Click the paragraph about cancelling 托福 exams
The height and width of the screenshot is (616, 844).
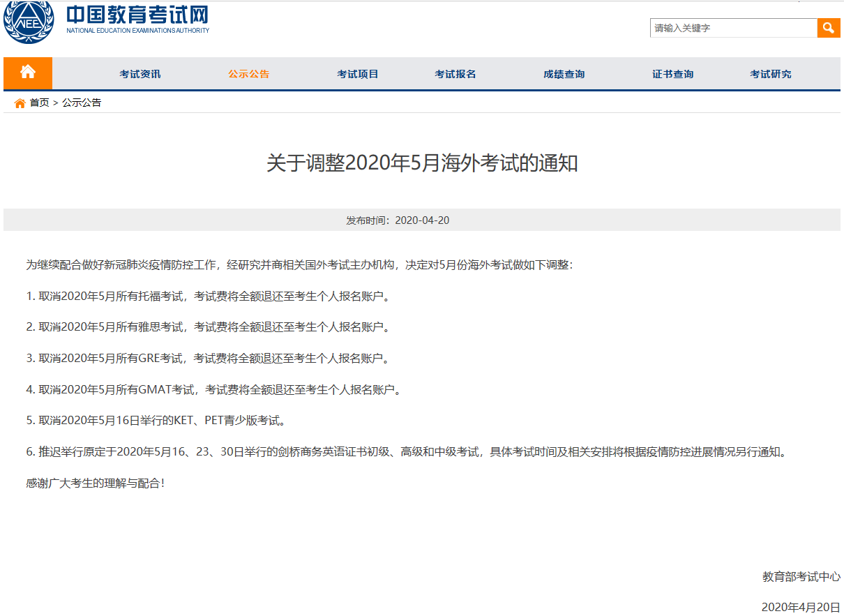207,296
